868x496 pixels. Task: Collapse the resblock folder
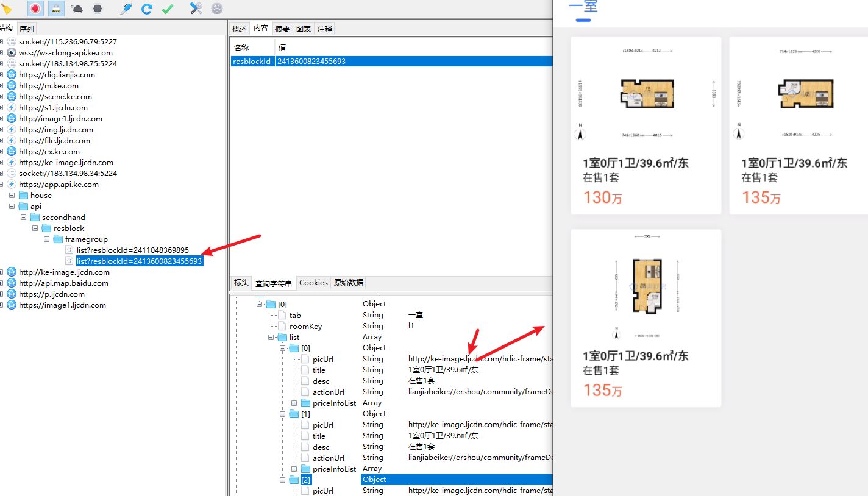tap(35, 229)
